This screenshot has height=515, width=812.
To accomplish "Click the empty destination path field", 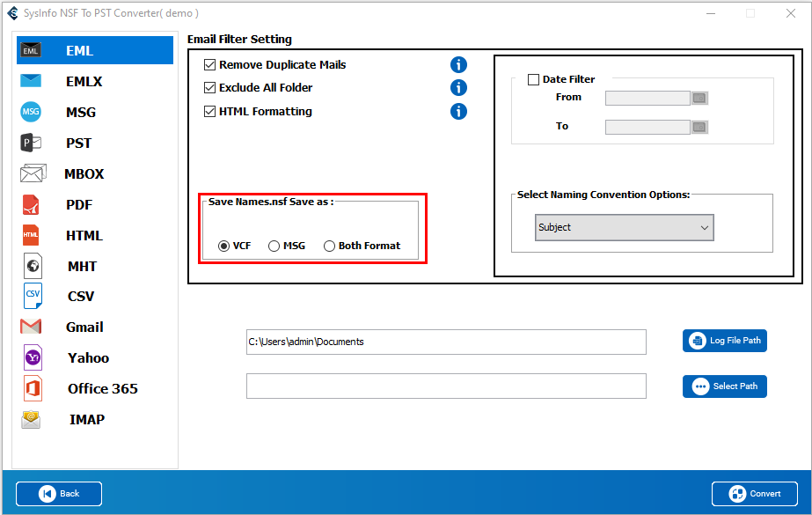I will click(446, 386).
